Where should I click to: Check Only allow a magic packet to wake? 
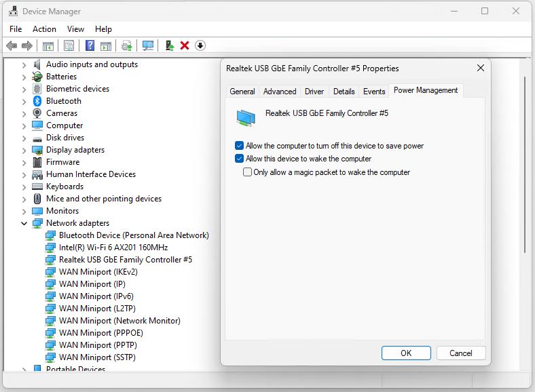click(x=247, y=172)
